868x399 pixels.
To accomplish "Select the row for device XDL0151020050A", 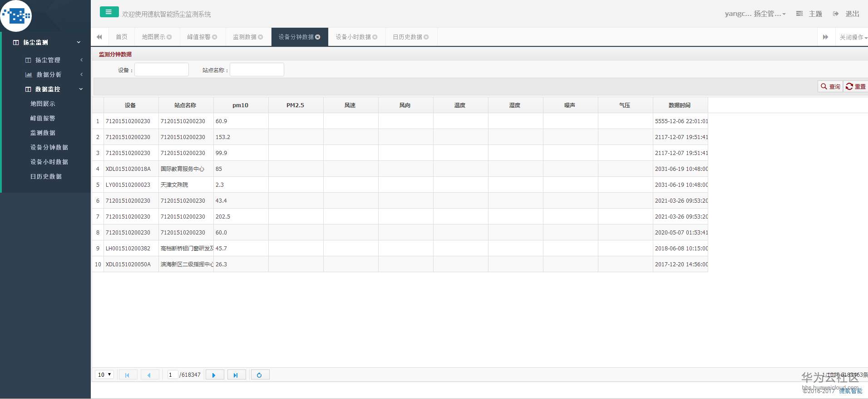I will click(400, 264).
